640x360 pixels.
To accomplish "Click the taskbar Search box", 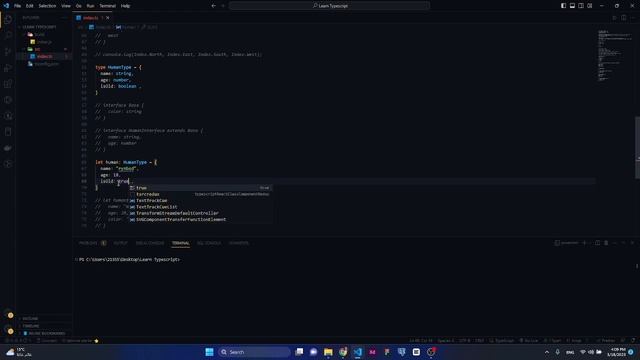I will pyautogui.click(x=254, y=352).
